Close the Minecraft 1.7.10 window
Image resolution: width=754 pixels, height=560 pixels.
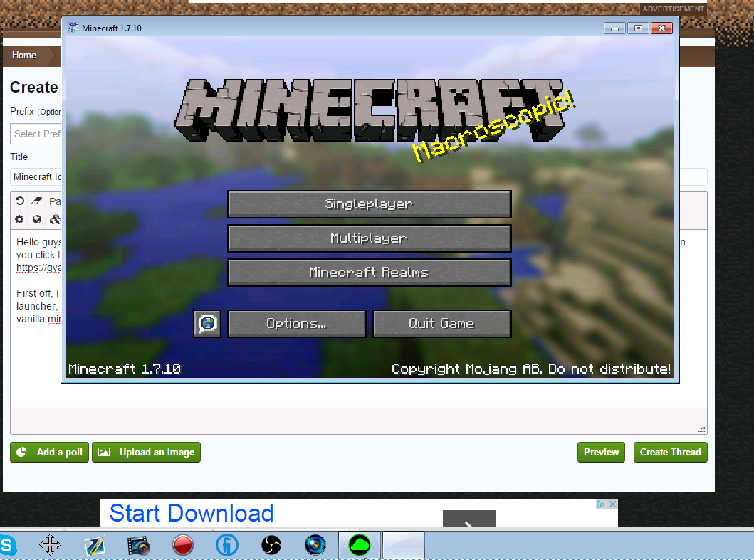tap(661, 28)
